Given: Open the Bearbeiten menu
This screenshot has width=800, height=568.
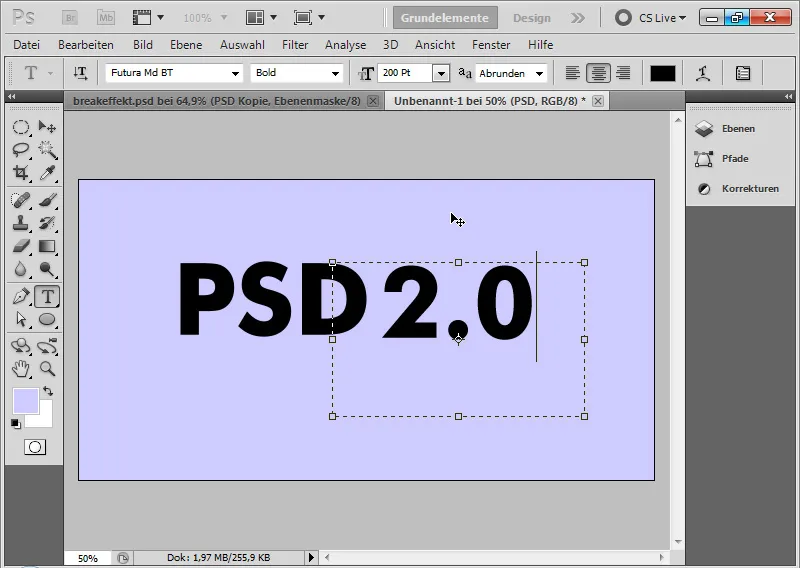Looking at the screenshot, I should point(86,45).
